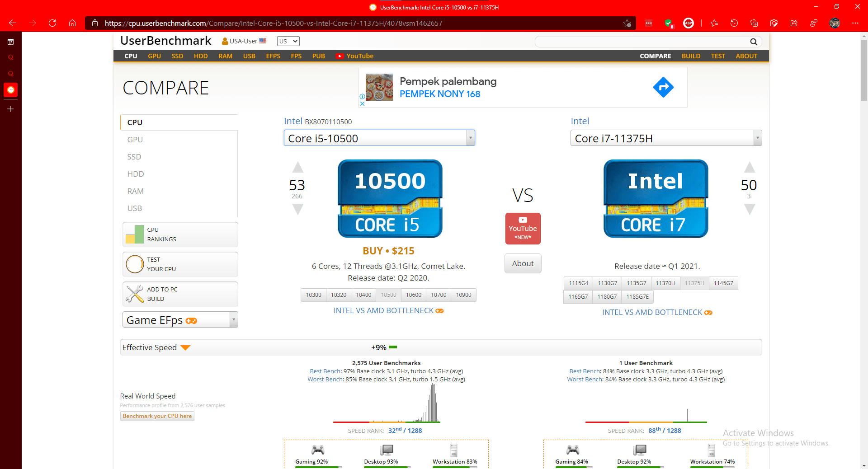Open the Core i7-11375H model dropdown
The width and height of the screenshot is (868, 469).
pos(666,138)
